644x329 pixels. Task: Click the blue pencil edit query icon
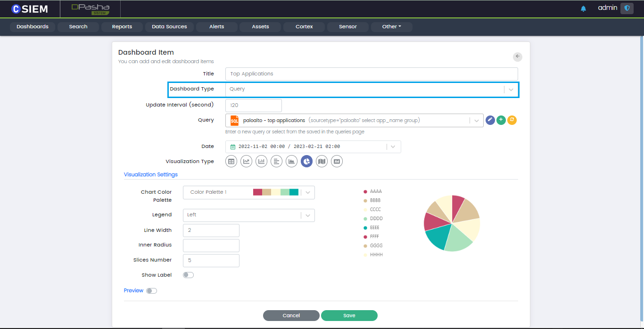click(x=490, y=120)
